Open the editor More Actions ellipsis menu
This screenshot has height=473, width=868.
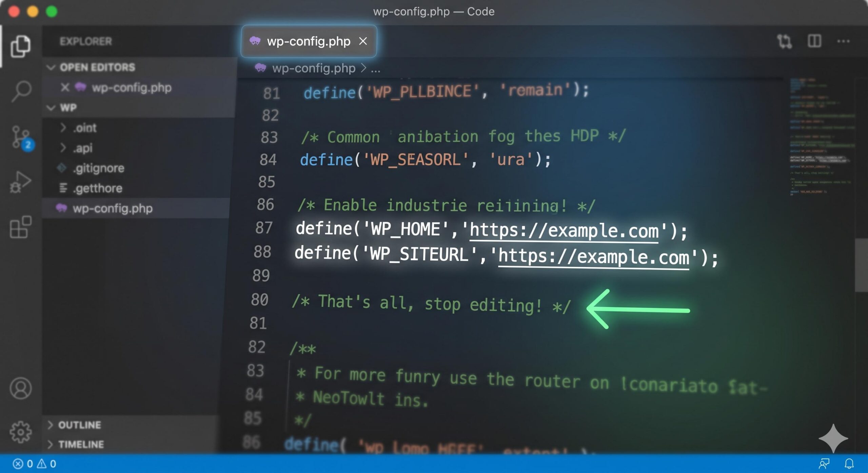click(844, 41)
